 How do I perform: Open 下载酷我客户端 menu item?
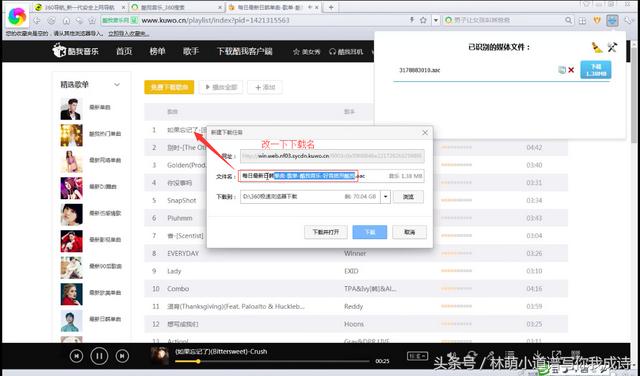[244, 51]
